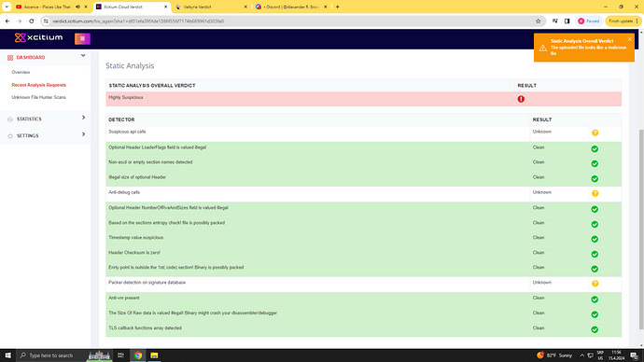The image size is (644, 362).
Task: Click the green check for TLS callback functions
Action: [x=595, y=329]
